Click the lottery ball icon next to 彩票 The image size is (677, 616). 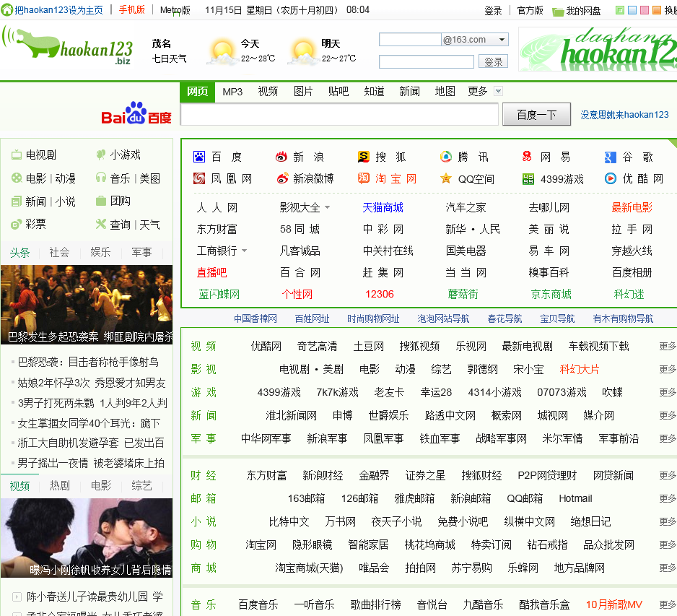coord(16,224)
